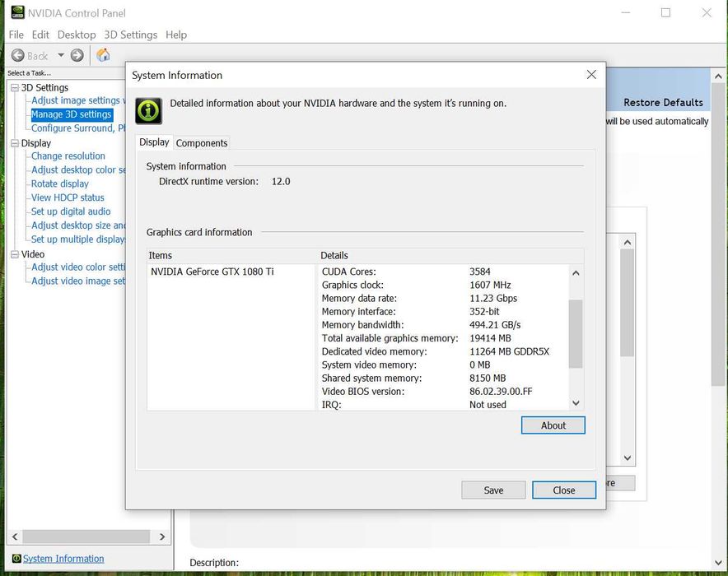The image size is (728, 576).
Task: Open the Edit menu
Action: point(40,35)
